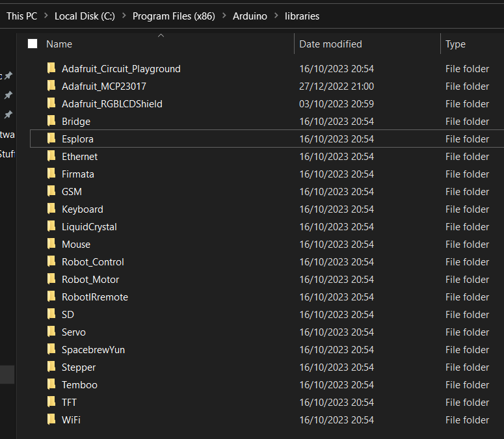Select the Firmata folder name
Viewport: 504px width, 439px height.
coord(78,174)
